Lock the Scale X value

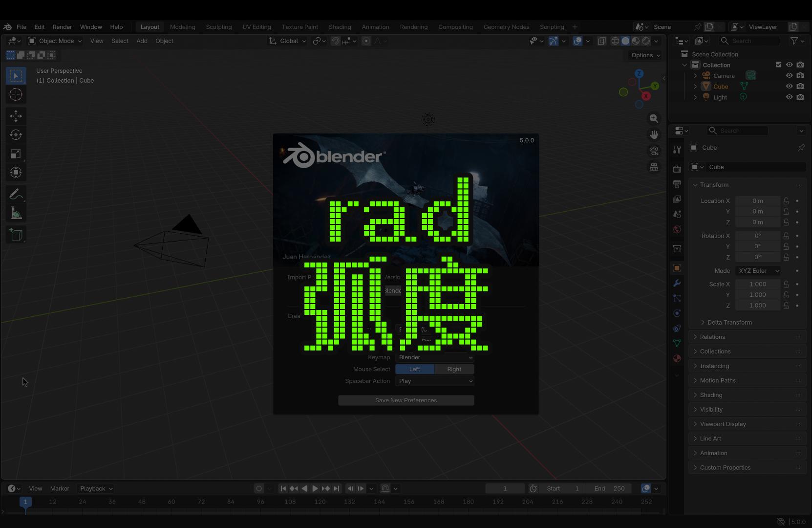click(786, 284)
